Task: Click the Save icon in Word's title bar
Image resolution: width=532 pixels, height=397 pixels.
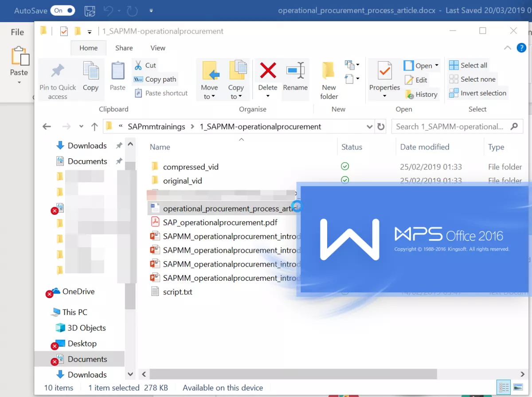Action: [x=90, y=10]
